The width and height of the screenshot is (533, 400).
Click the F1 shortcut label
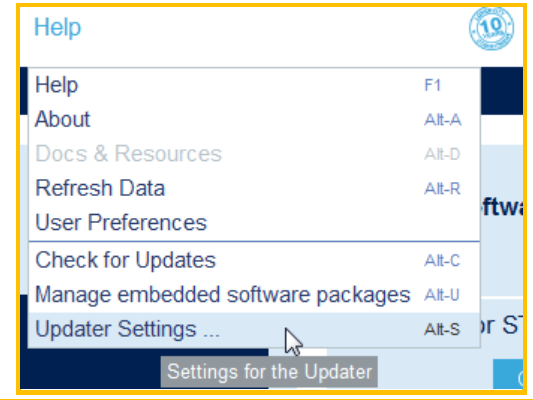click(x=432, y=85)
